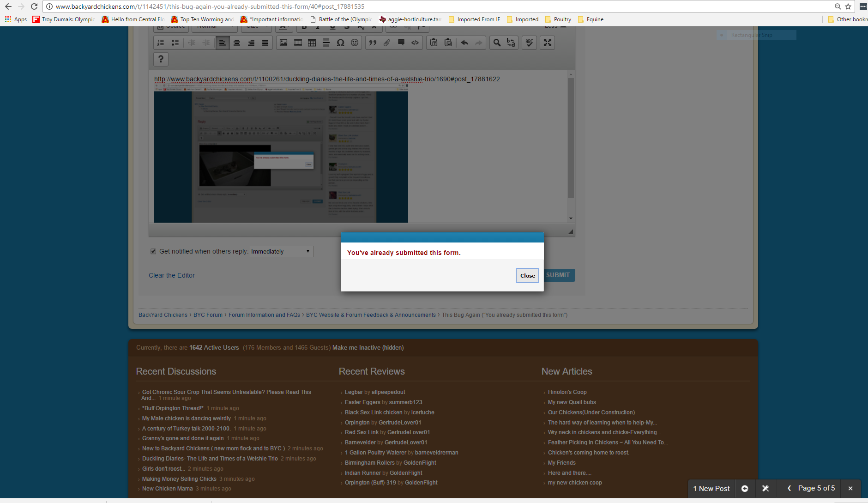Click the undo arrow in editor toolbar
Viewport: 868px width, 503px height.
464,43
